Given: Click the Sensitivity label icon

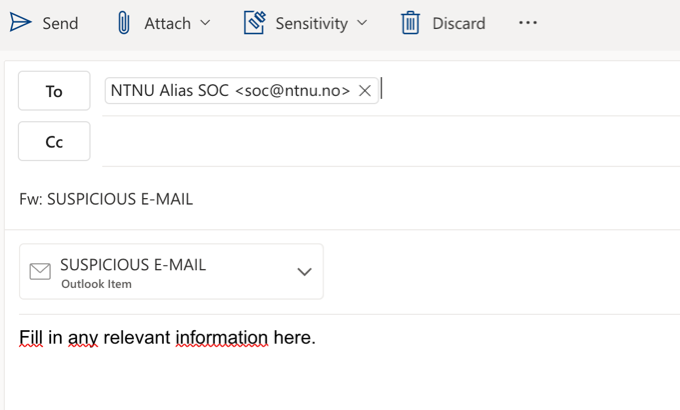Looking at the screenshot, I should click(x=255, y=23).
